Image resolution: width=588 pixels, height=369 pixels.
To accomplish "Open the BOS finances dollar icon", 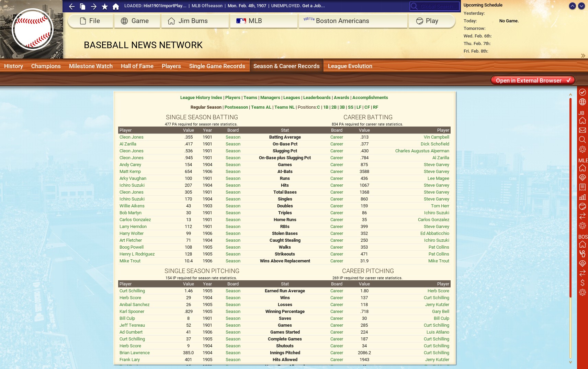I will click(x=583, y=283).
